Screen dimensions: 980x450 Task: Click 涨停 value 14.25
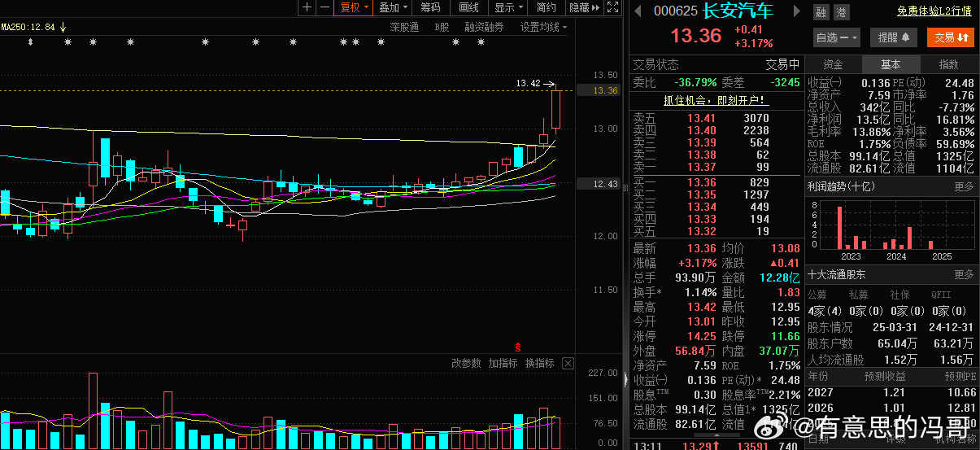[x=703, y=337]
